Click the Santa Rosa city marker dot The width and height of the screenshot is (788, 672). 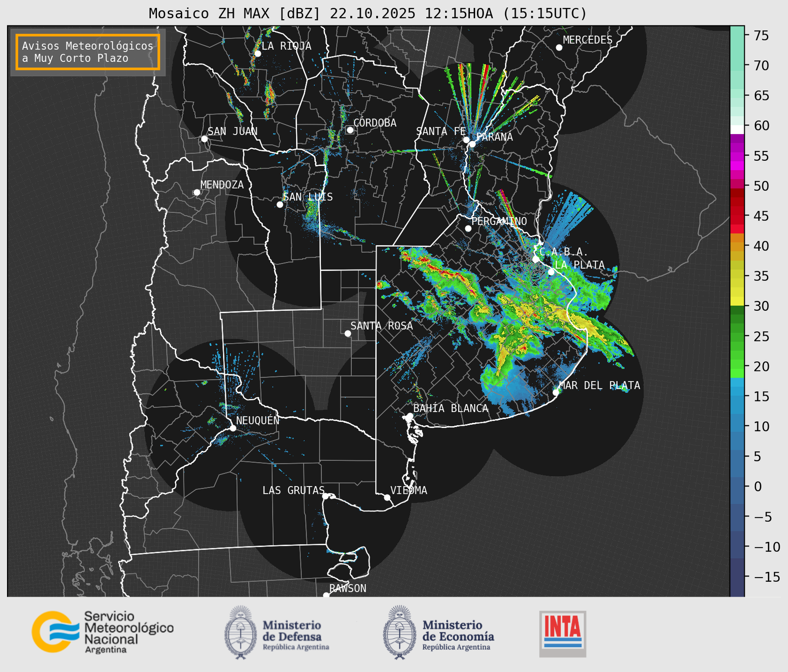(x=348, y=333)
